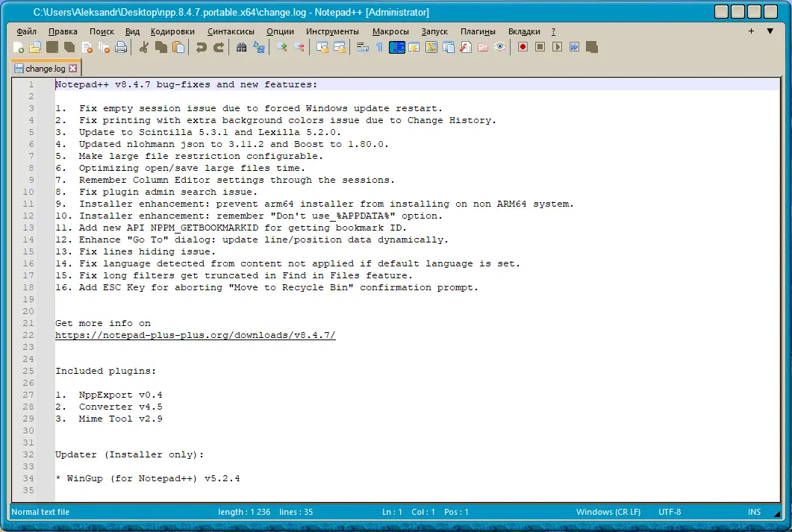Click 'Normal text file' in the status bar
The height and width of the screenshot is (532, 792).
pyautogui.click(x=40, y=512)
